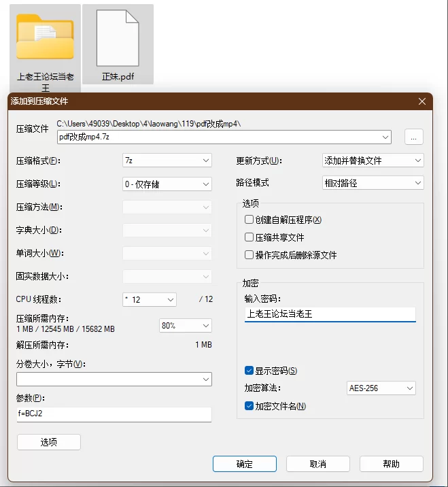Click the 压缩方法 disabled dropdown
Screen dimensions: 448x487
pyautogui.click(x=167, y=207)
